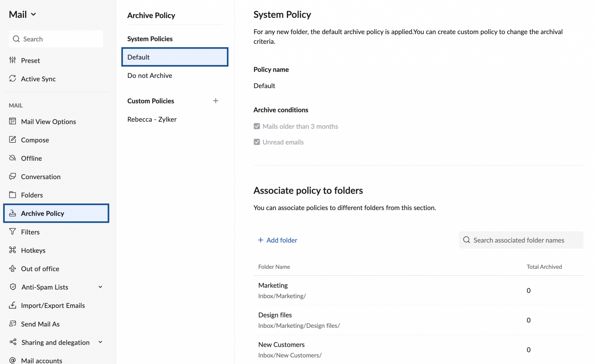
Task: Click Add folder button
Action: [277, 240]
